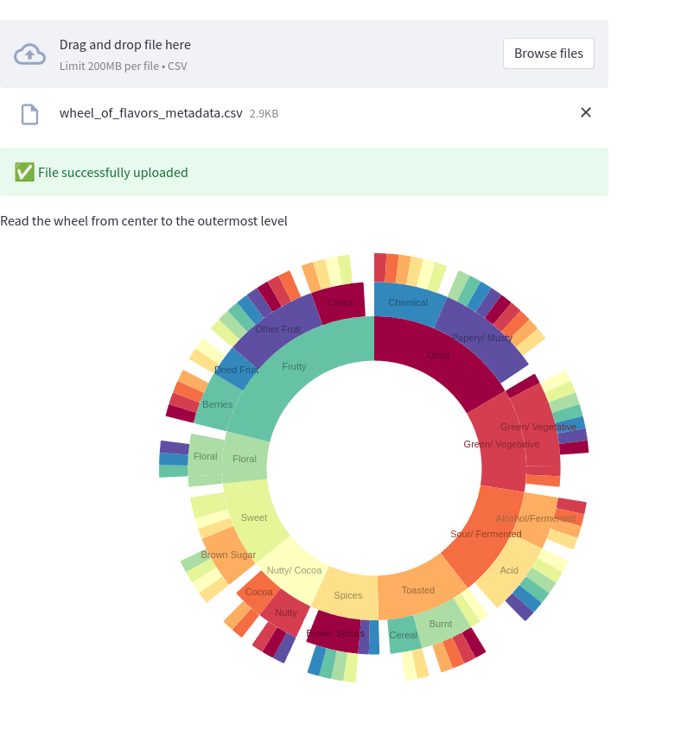Viewport: 700px width, 736px height.
Task: Click the green checkmark success icon
Action: click(24, 172)
